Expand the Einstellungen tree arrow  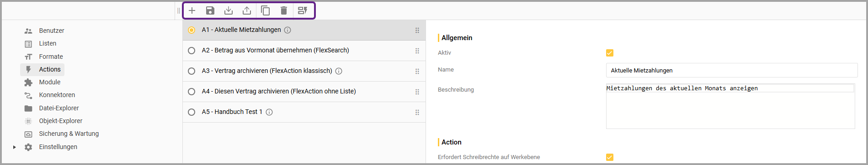[x=15, y=147]
